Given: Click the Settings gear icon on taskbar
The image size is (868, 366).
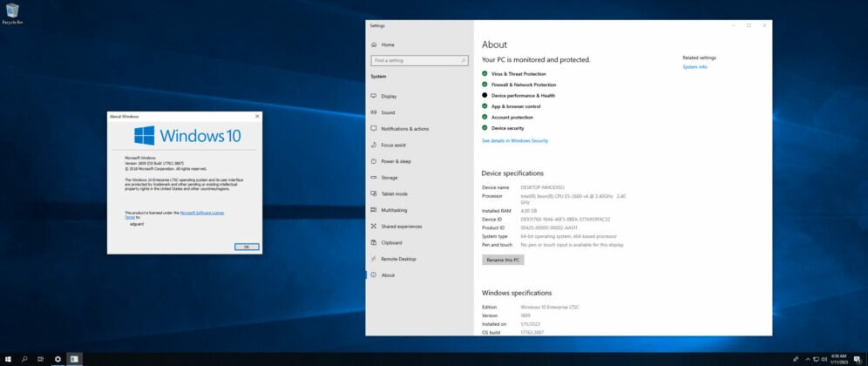Looking at the screenshot, I should (x=58, y=359).
